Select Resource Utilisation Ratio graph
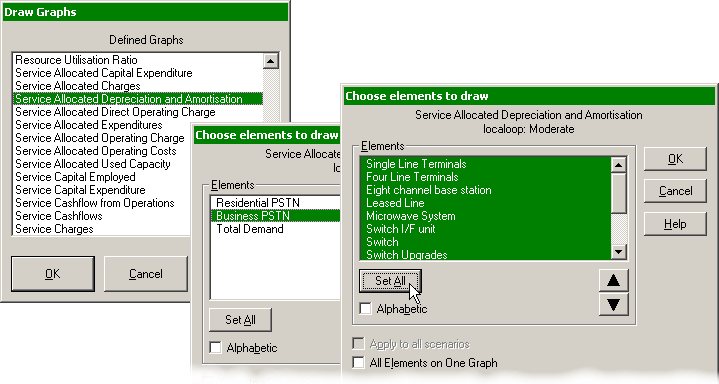The image size is (719, 384). point(76,60)
